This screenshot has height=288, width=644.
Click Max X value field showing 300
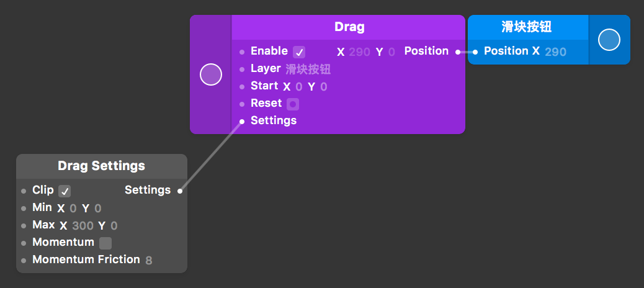83,226
